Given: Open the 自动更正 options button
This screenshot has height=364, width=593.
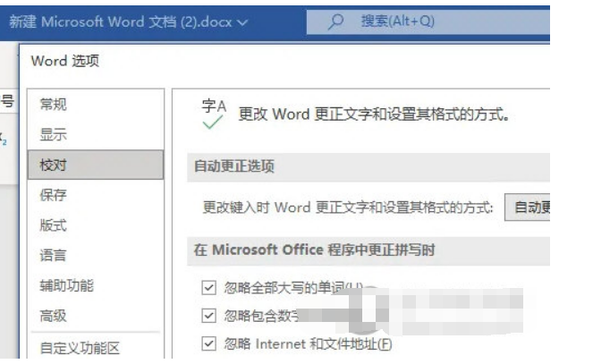Looking at the screenshot, I should [x=528, y=207].
